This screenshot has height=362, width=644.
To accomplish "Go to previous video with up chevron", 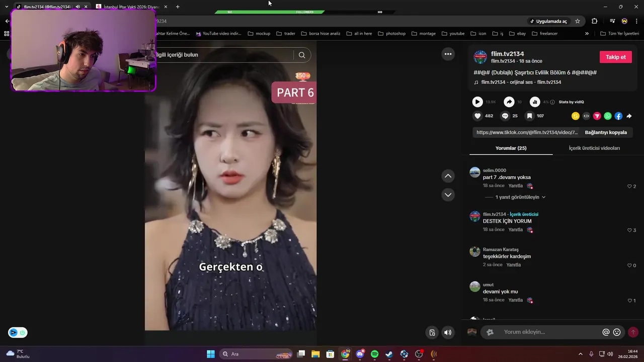I will [x=448, y=176].
